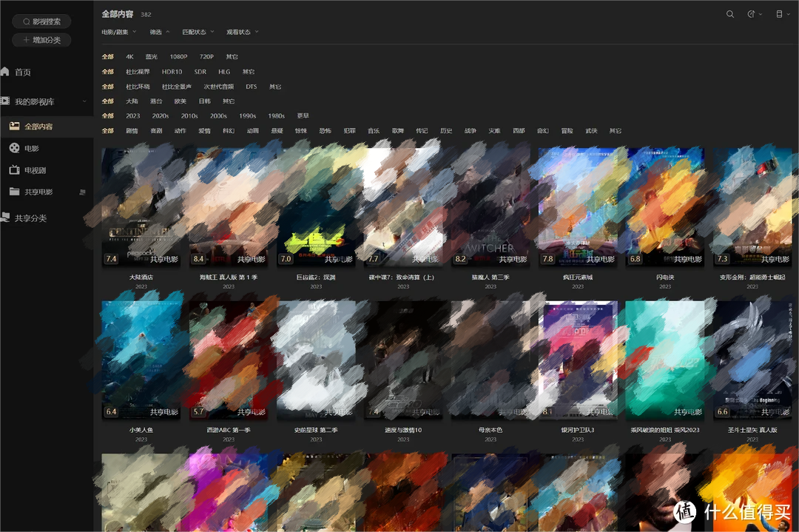Screen dimensions: 799x532
Task: Filter by 720P resolution
Action: 206,56
